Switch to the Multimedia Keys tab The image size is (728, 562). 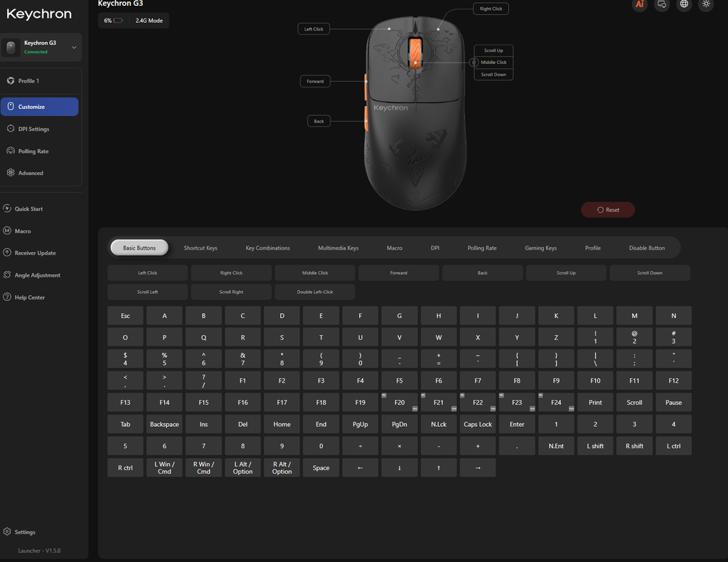338,248
